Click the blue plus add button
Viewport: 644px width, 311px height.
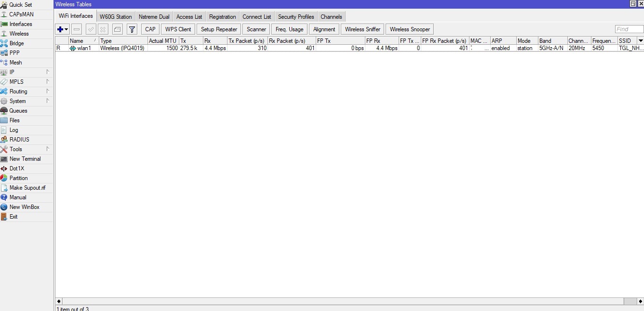[x=60, y=29]
